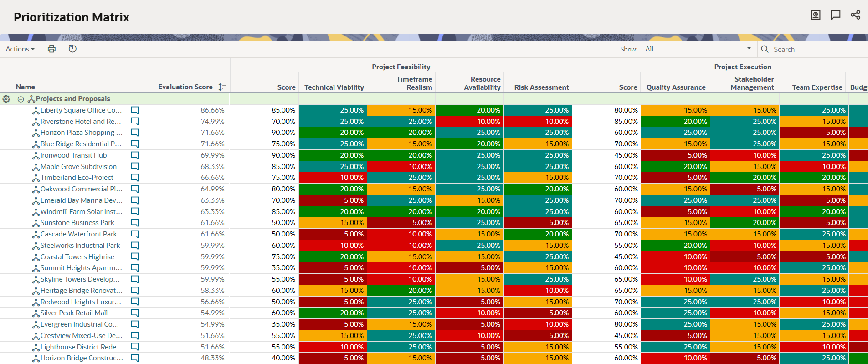The width and height of the screenshot is (868, 364).
Task: Select Heritage Bridge Renovation project
Action: (x=82, y=291)
